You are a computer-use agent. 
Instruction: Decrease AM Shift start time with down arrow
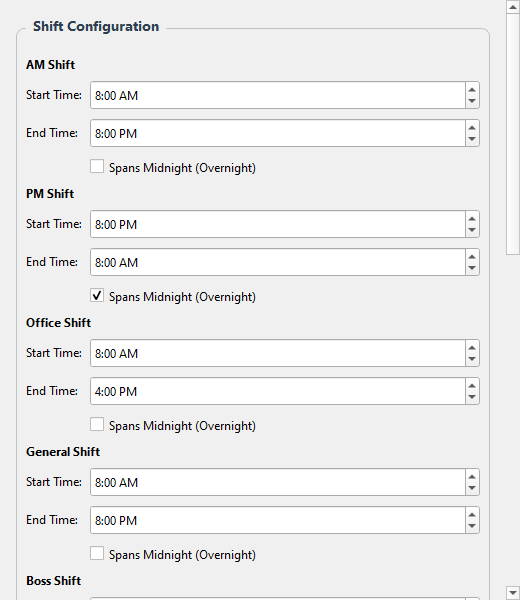[x=472, y=101]
